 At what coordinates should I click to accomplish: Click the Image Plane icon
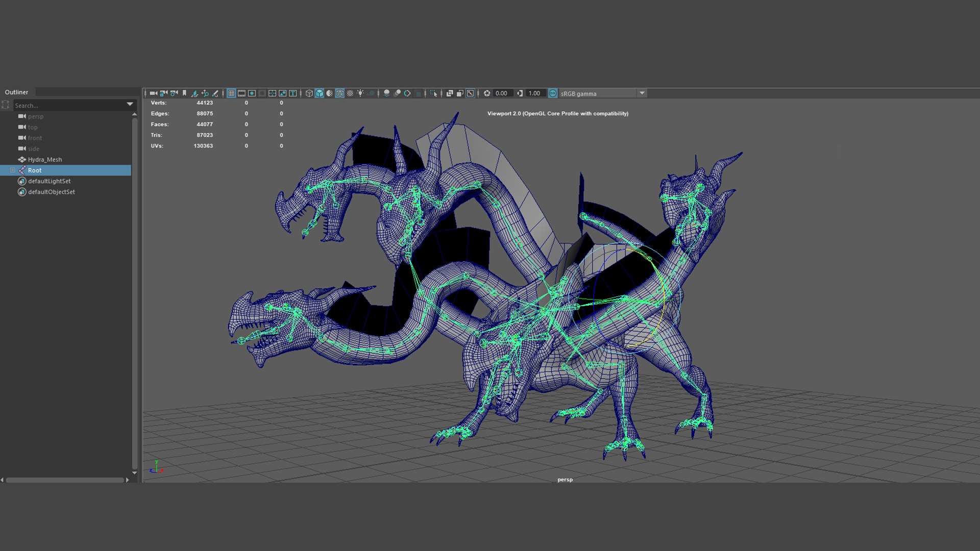194,93
